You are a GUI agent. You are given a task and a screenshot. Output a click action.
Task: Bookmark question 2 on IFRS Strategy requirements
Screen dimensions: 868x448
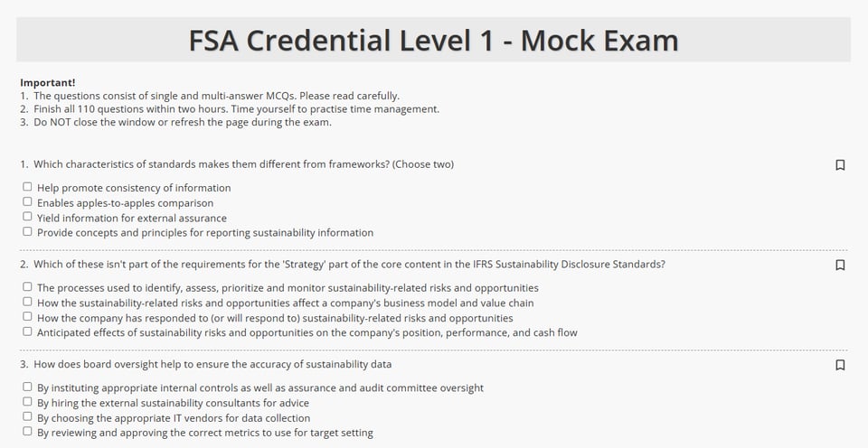pos(840,266)
